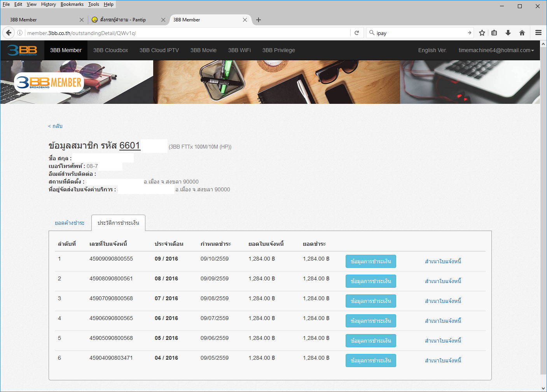Select the ประวัติการชำระเงิน tab
The width and height of the screenshot is (547, 392).
tap(118, 223)
